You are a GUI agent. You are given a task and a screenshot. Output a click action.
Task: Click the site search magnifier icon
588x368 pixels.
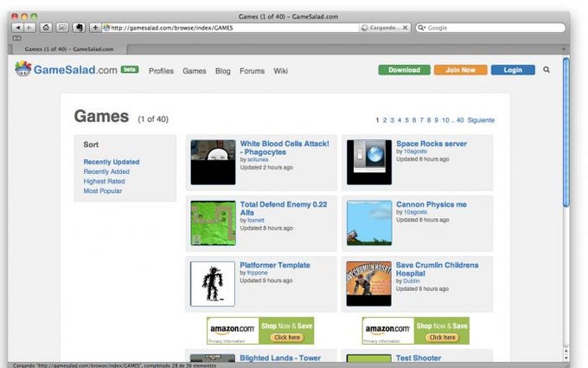pyautogui.click(x=546, y=70)
